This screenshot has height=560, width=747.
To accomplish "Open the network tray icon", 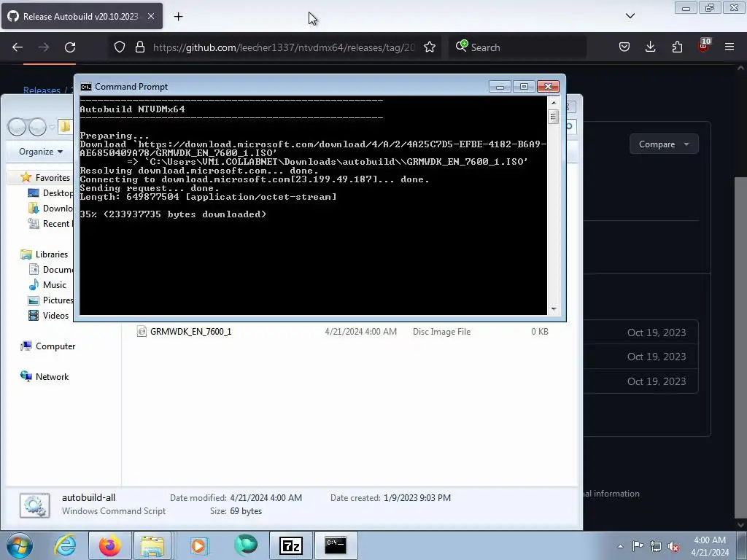I will 656,546.
